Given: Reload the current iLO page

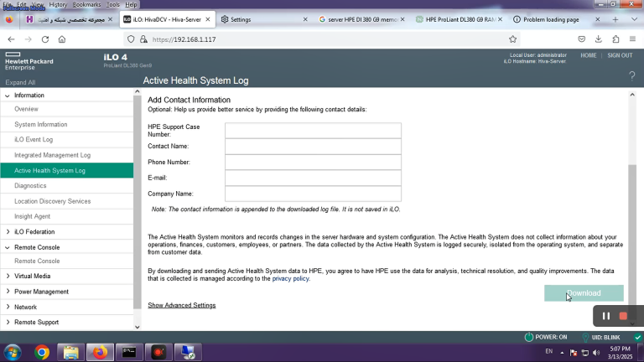Looking at the screenshot, I should pyautogui.click(x=45, y=39).
